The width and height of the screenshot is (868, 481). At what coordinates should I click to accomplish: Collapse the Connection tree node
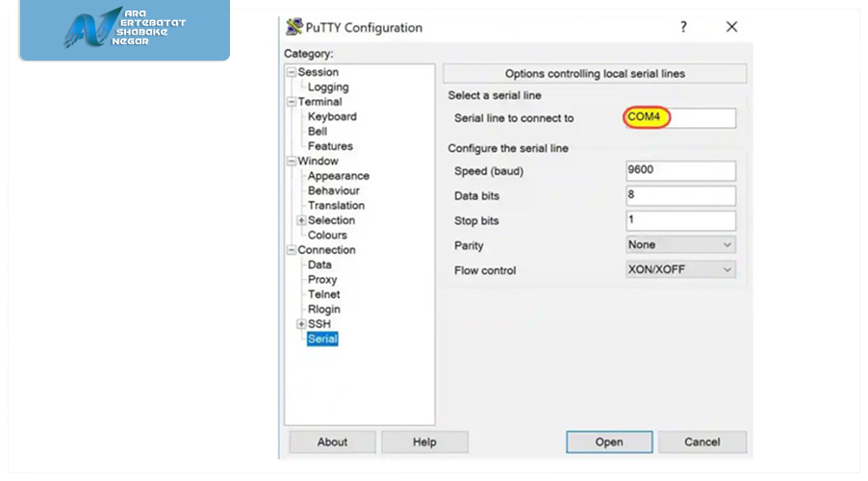pyautogui.click(x=292, y=250)
